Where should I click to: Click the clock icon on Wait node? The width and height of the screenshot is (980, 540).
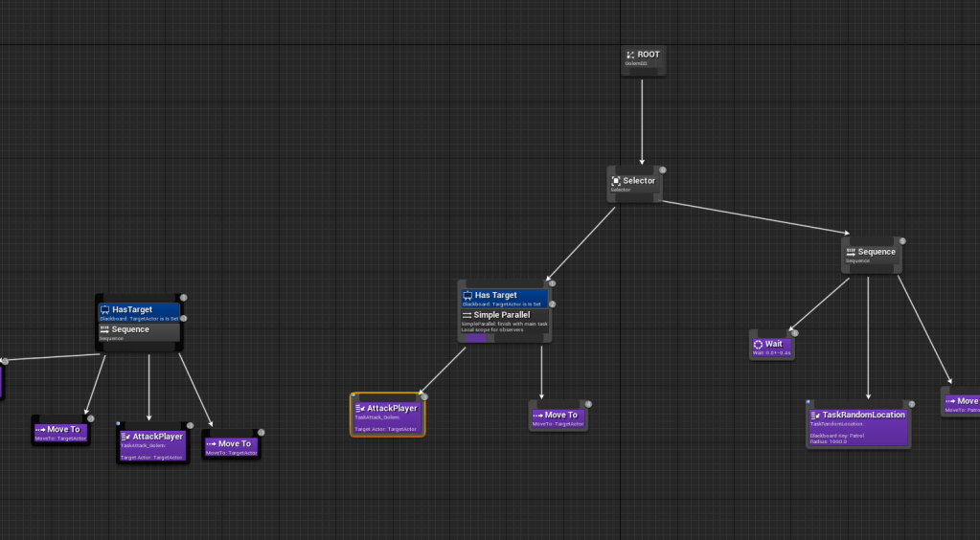[758, 344]
